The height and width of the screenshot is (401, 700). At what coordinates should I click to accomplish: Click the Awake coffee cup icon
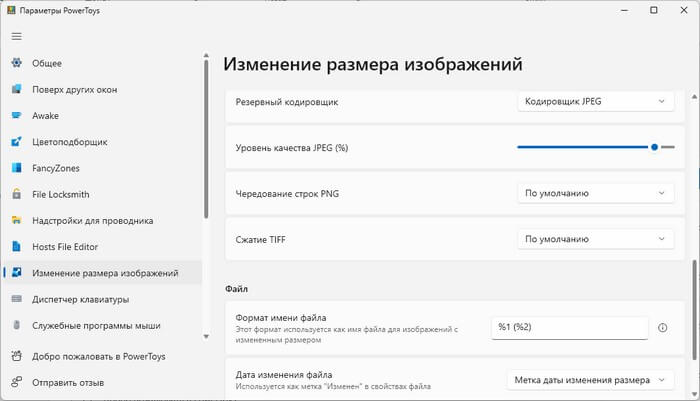17,115
